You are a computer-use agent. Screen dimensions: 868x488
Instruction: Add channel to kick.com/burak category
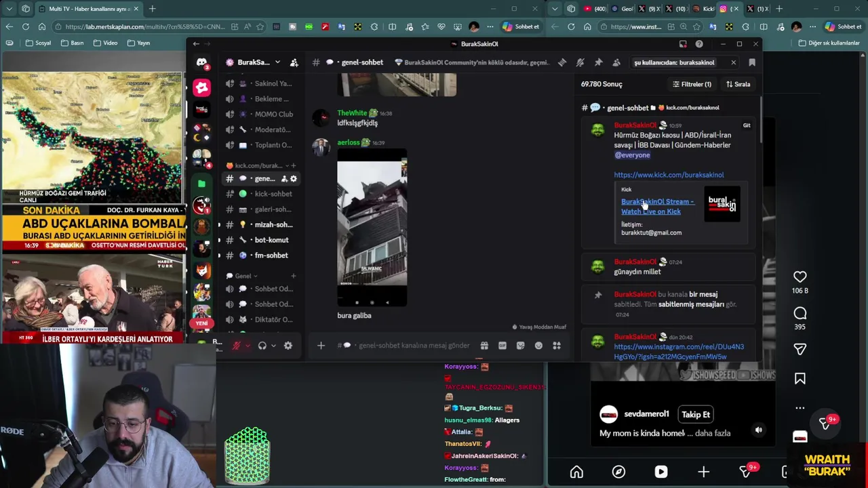pos(294,165)
